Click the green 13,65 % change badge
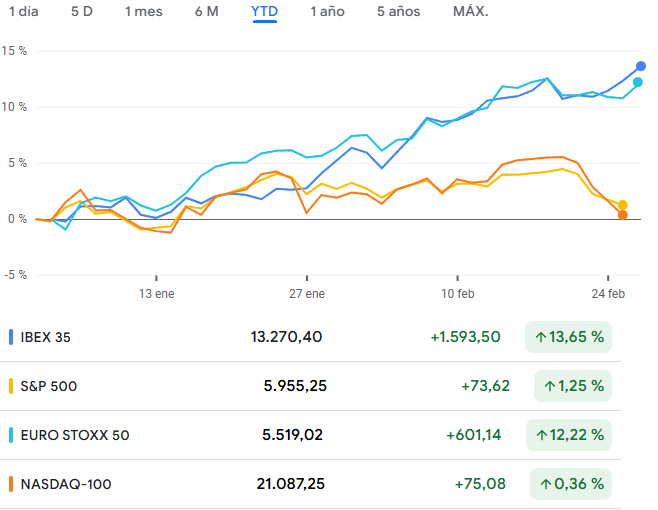 568,337
